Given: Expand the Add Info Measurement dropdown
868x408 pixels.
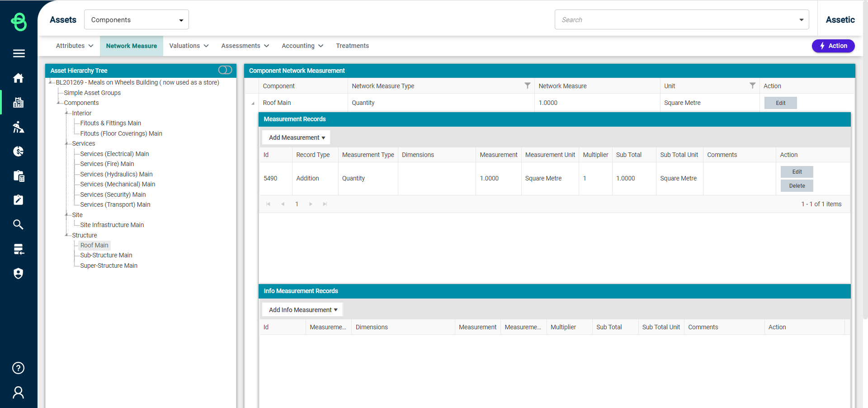Looking at the screenshot, I should pos(303,310).
